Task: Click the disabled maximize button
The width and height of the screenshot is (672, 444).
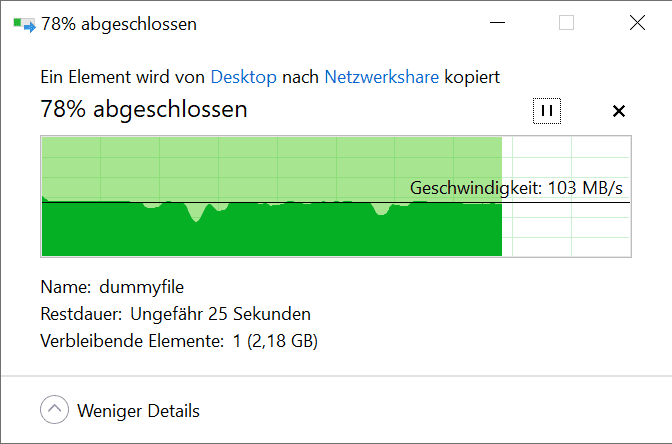Action: 566,23
